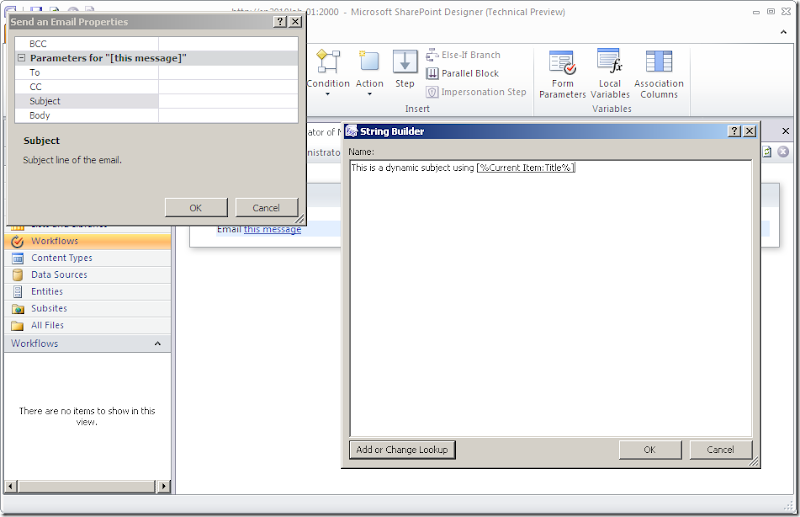
Task: Click the Current Item:Title lookup token
Action: pyautogui.click(x=526, y=167)
